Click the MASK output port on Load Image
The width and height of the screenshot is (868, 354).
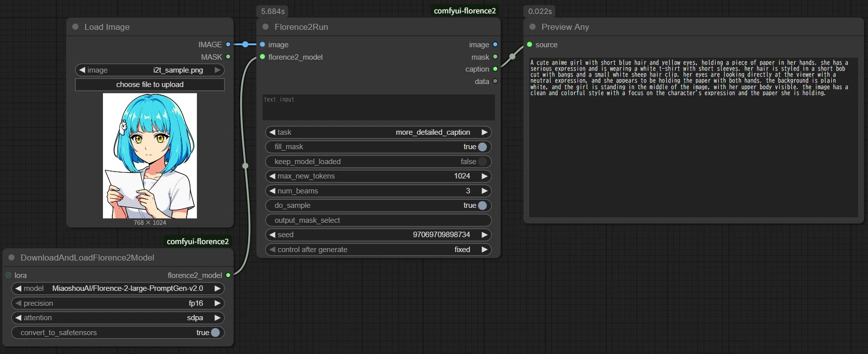coord(228,57)
